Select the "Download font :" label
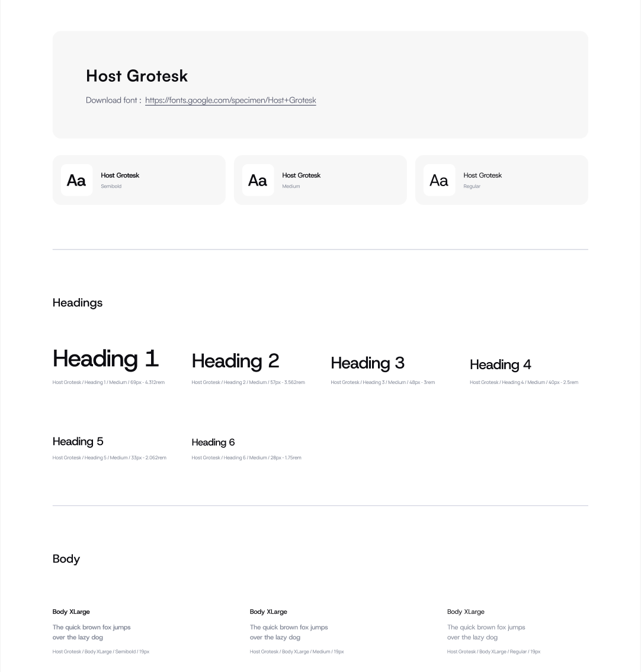Image resolution: width=641 pixels, height=672 pixels. (x=114, y=100)
